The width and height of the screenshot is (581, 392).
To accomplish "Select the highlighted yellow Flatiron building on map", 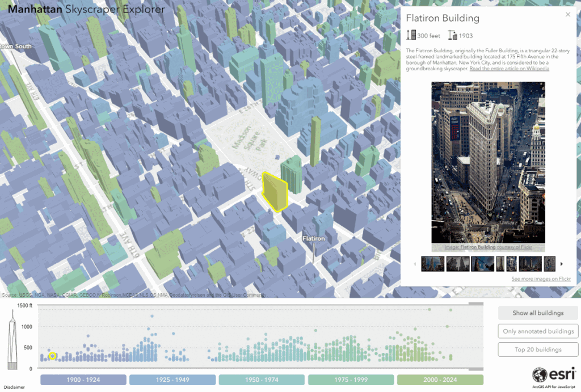I will 275,192.
